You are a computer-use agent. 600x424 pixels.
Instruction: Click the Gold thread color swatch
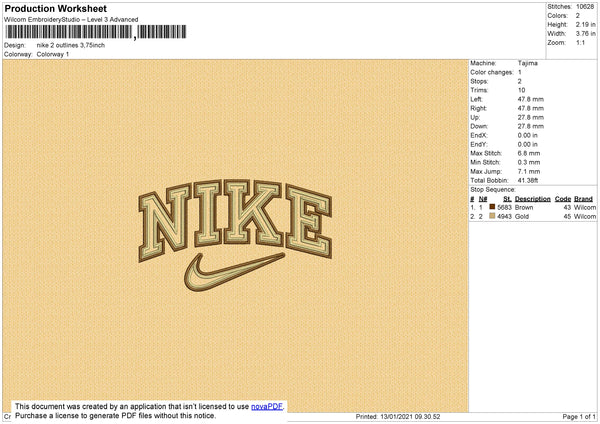[492, 216]
